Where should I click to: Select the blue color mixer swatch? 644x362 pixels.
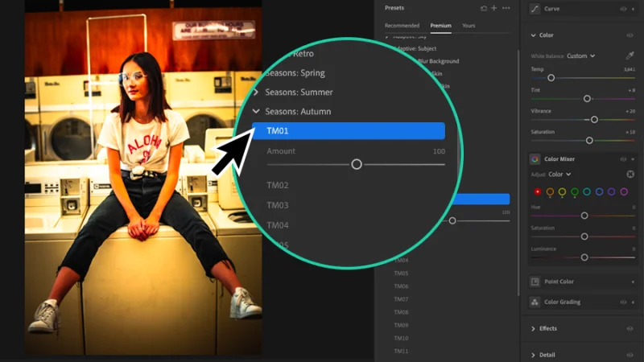coord(599,191)
